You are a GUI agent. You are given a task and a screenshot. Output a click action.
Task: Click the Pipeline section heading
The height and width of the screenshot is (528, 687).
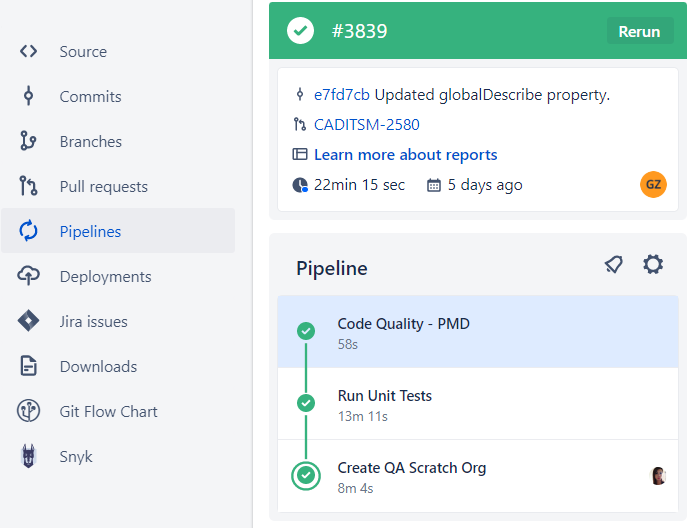tap(332, 268)
